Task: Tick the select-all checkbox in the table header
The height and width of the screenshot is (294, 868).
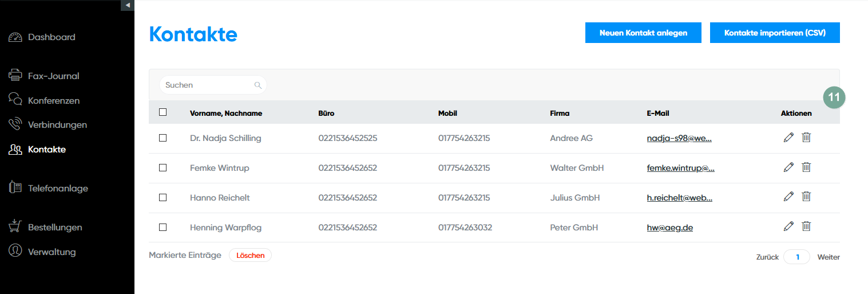Action: (163, 112)
